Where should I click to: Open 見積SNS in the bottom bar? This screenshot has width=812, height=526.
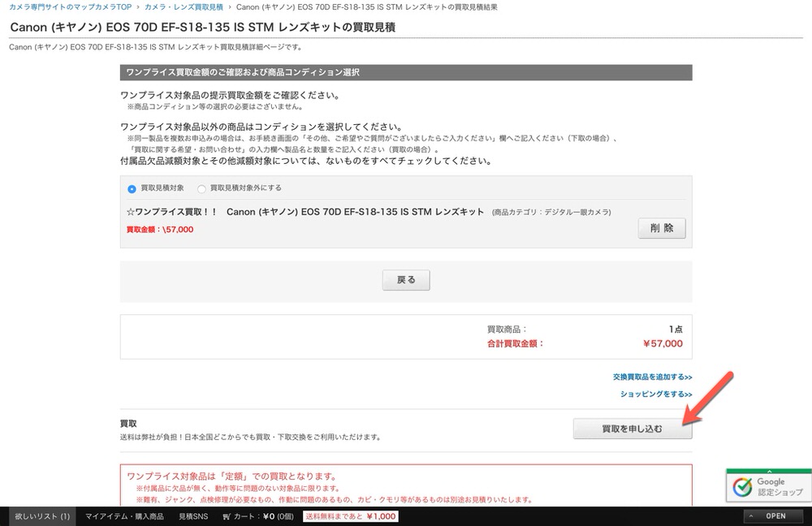[193, 516]
